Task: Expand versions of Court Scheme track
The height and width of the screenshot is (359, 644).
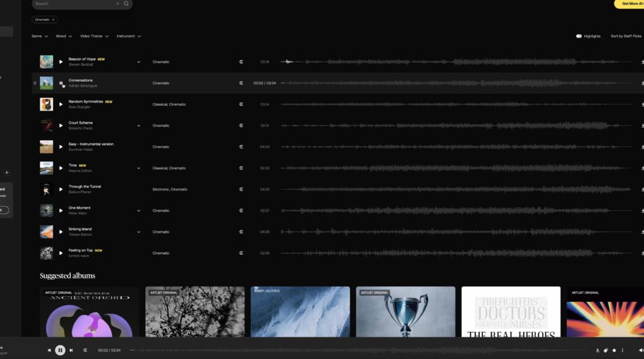Action: [139, 126]
